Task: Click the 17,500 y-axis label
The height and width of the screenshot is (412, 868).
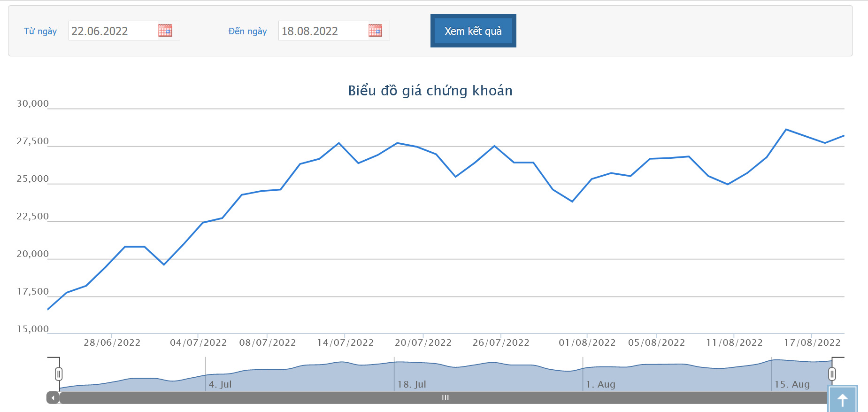Action: [x=32, y=291]
